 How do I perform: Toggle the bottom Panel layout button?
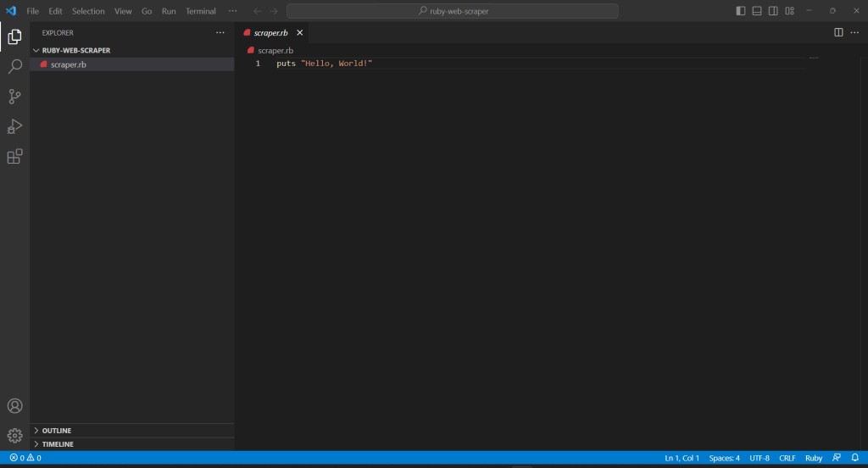tap(757, 11)
